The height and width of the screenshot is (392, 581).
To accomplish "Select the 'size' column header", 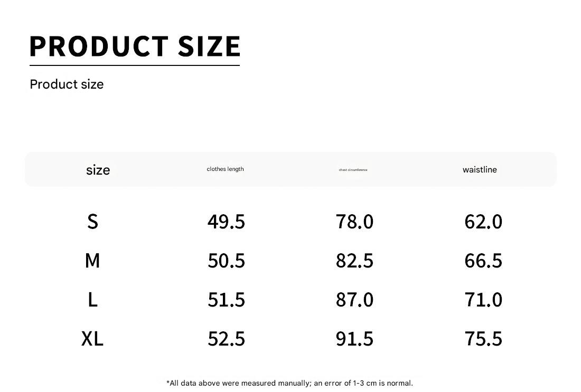I will (98, 170).
